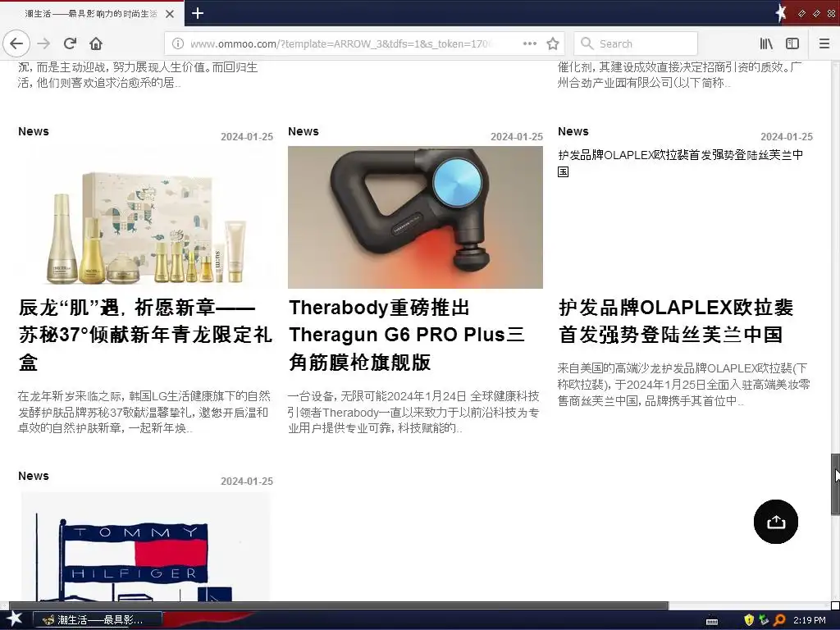
Task: Open the browser home page
Action: [96, 43]
